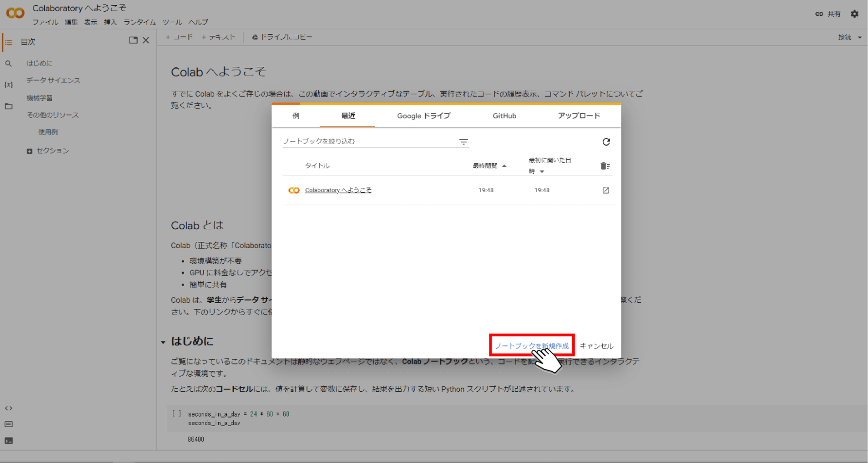Open terminal icon in bottom sidebar
The height and width of the screenshot is (463, 868).
pyautogui.click(x=8, y=441)
